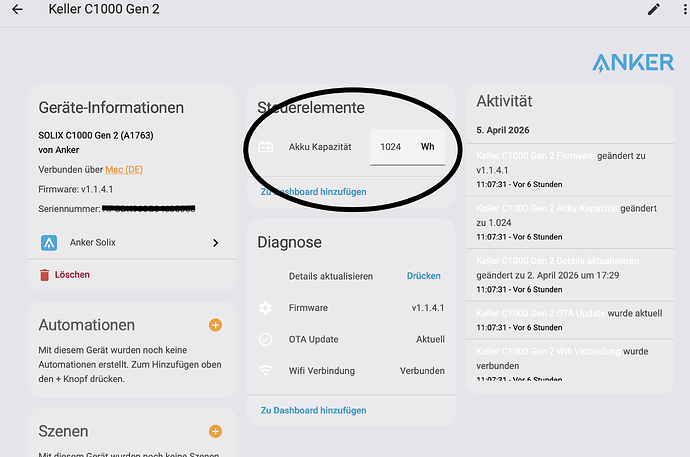Viewport: 690px width, 457px height.
Task: Open the Firmware v1.1.4.1 diagnose row
Action: 351,308
